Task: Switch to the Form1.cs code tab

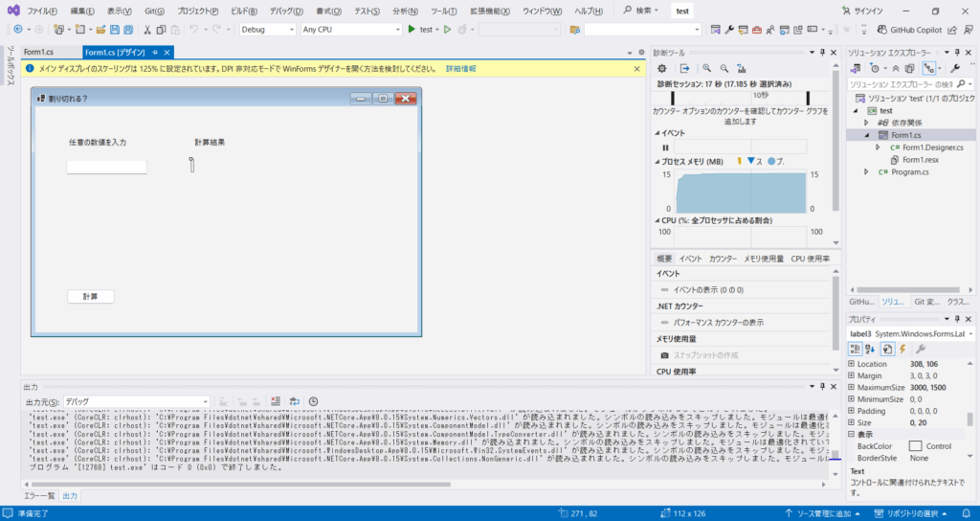Action: click(39, 51)
